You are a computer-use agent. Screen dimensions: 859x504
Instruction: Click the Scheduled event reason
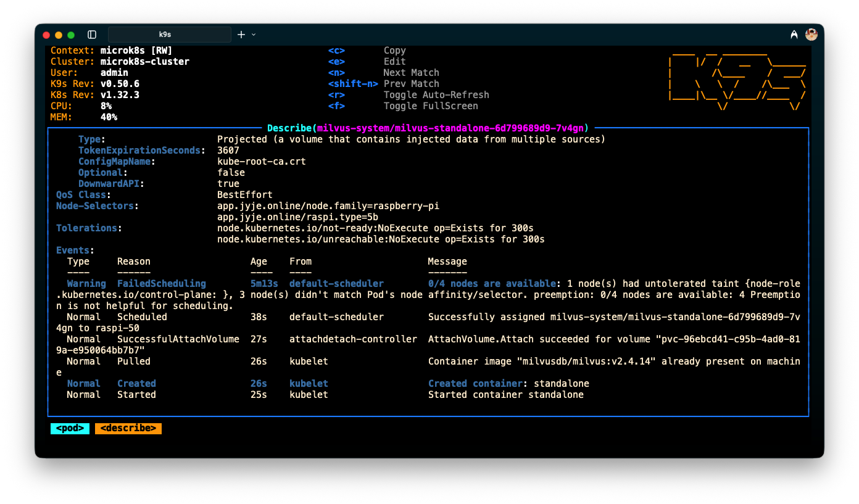click(142, 317)
